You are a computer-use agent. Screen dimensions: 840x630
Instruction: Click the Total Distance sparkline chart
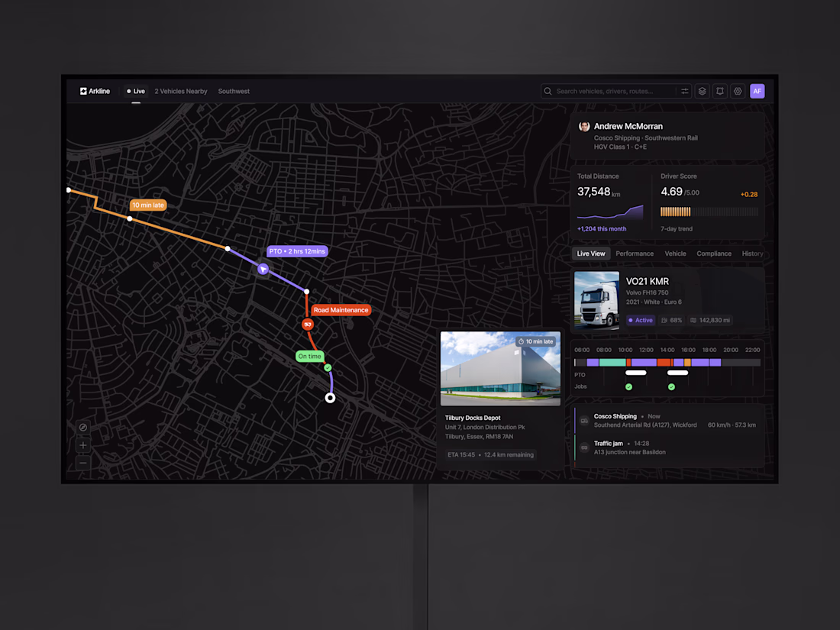(609, 212)
